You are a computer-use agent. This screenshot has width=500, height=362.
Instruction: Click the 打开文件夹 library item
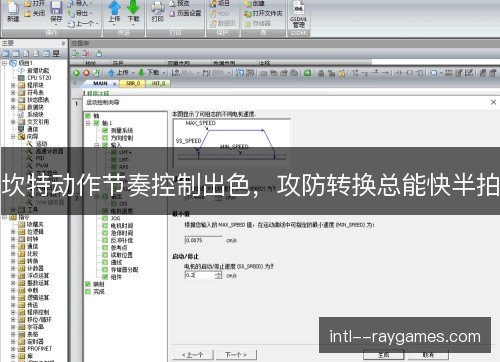click(263, 13)
